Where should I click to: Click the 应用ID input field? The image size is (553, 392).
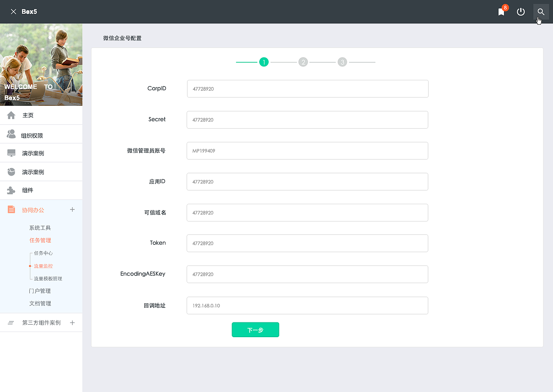point(308,182)
